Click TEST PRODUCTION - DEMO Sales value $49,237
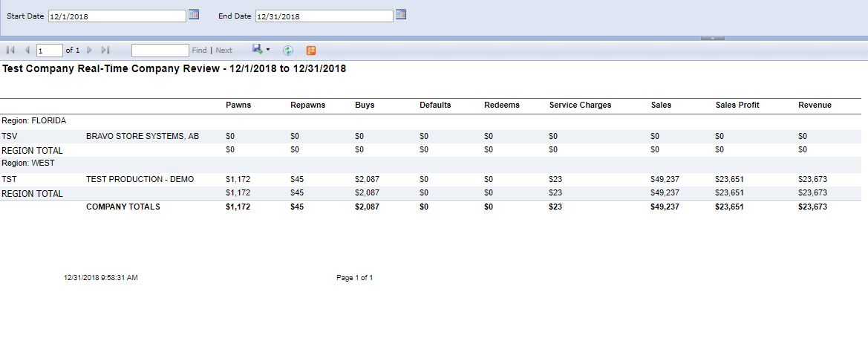This screenshot has width=868, height=344. point(665,180)
